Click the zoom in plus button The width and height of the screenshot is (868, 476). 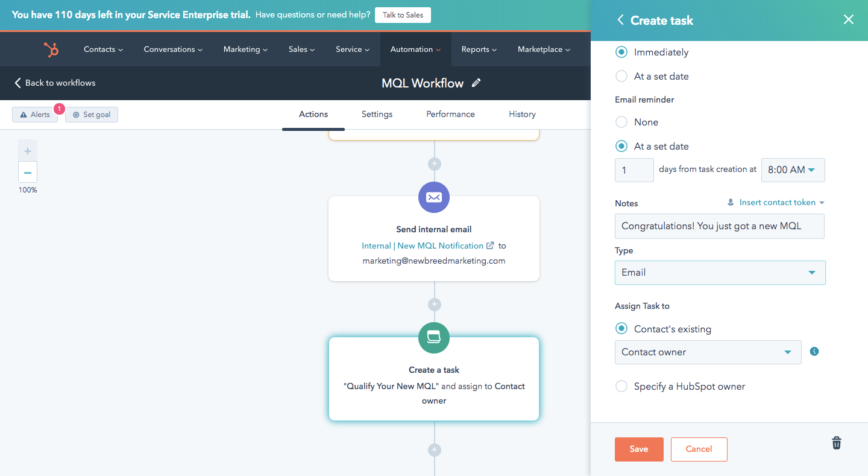(x=28, y=151)
